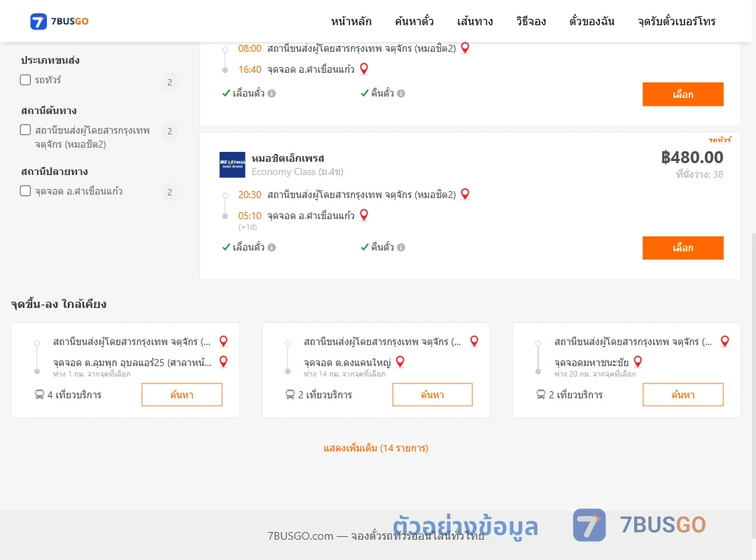Image resolution: width=756 pixels, height=560 pixels.
Task: Click the หมอชิตเอ็กเพรส operator logo
Action: (232, 164)
